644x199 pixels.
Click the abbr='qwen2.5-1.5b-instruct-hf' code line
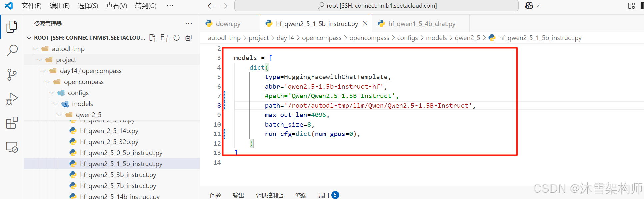point(326,86)
